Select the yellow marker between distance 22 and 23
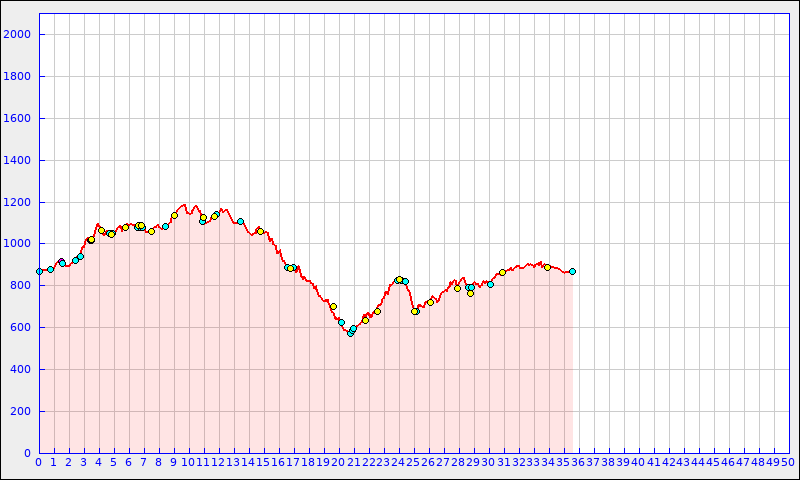This screenshot has width=800, height=480. click(377, 311)
